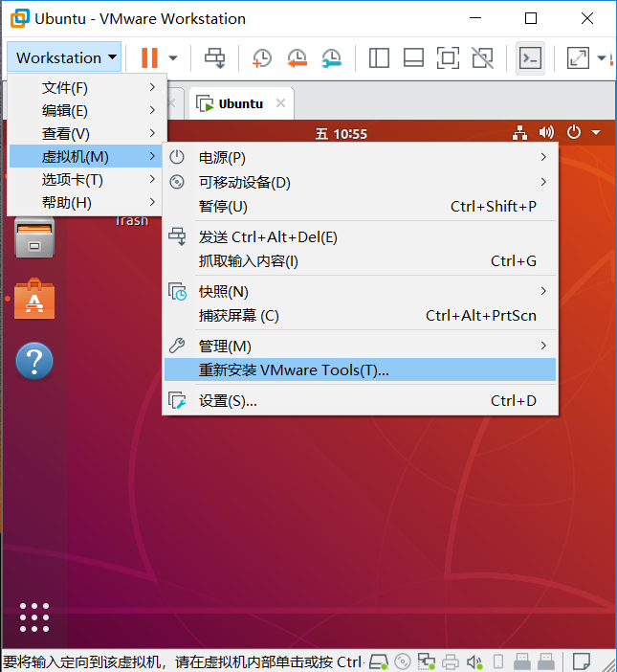Toggle the thumbnail bar panel icon
The width and height of the screenshot is (617, 672).
413,57
